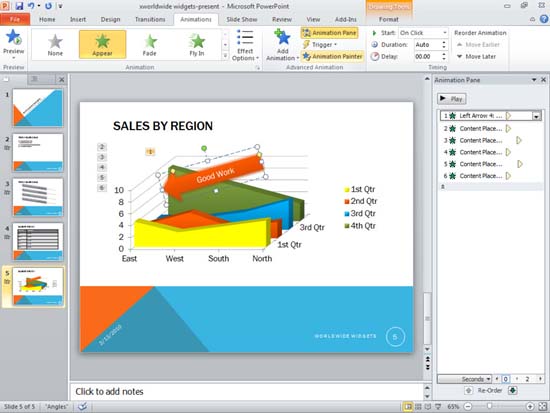Image resolution: width=550 pixels, height=413 pixels.
Task: Apply the Appear animation effect
Action: 102,45
